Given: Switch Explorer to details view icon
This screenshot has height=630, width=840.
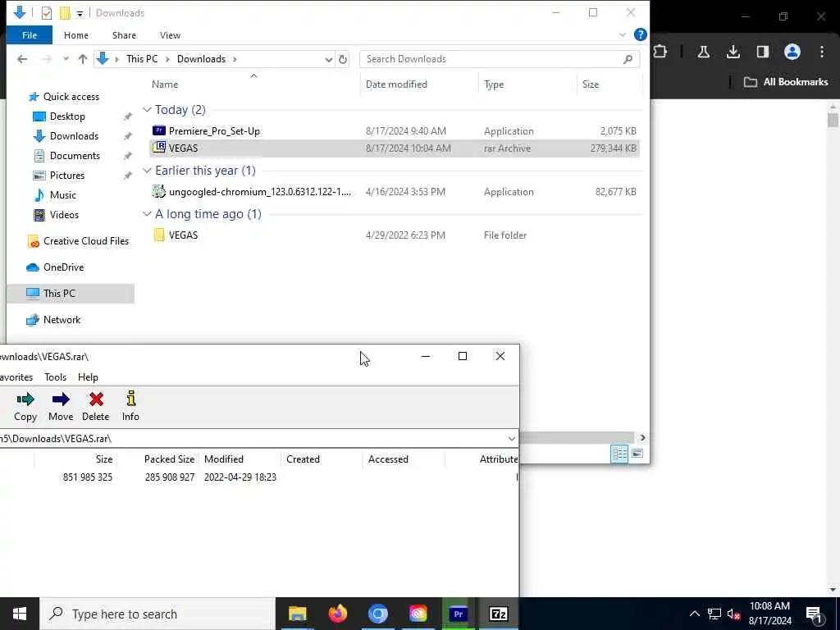Looking at the screenshot, I should click(619, 454).
